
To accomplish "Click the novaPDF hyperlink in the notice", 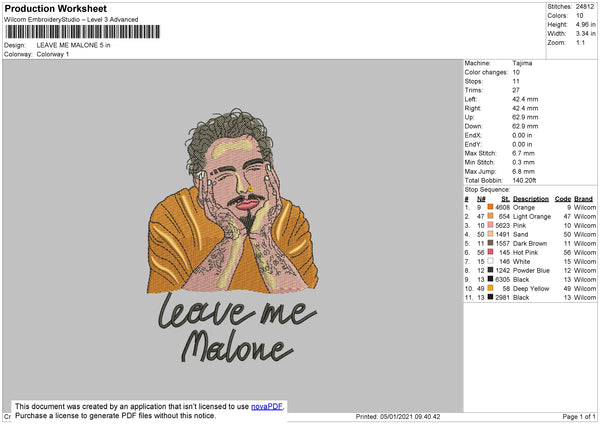I will (267, 406).
